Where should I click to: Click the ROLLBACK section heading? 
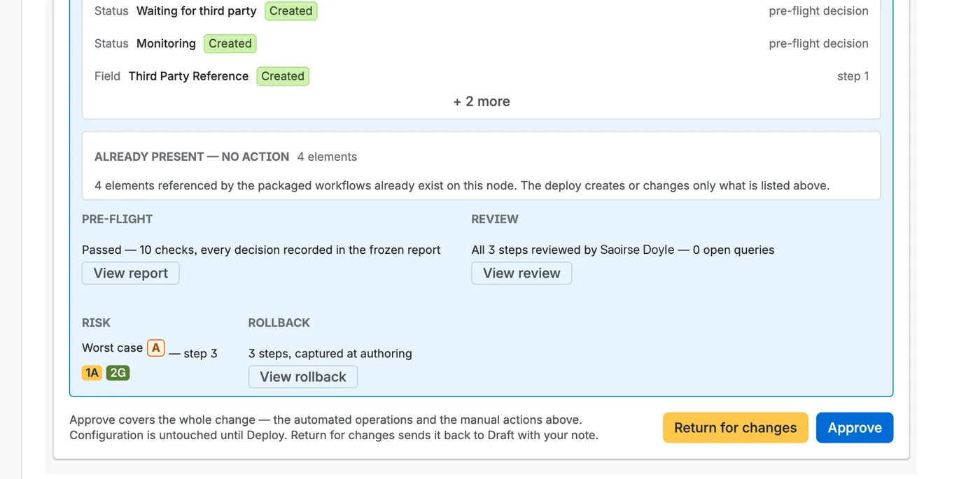pyautogui.click(x=279, y=322)
